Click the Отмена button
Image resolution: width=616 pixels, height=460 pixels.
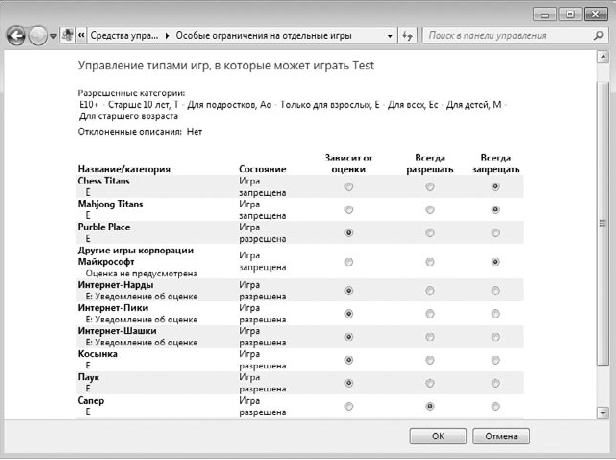(x=501, y=436)
